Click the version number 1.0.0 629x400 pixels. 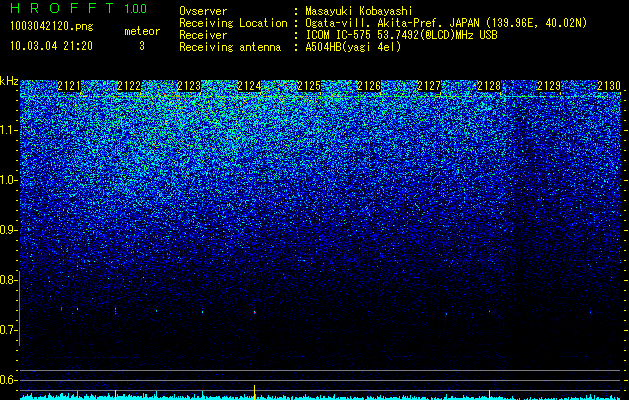pyautogui.click(x=136, y=8)
